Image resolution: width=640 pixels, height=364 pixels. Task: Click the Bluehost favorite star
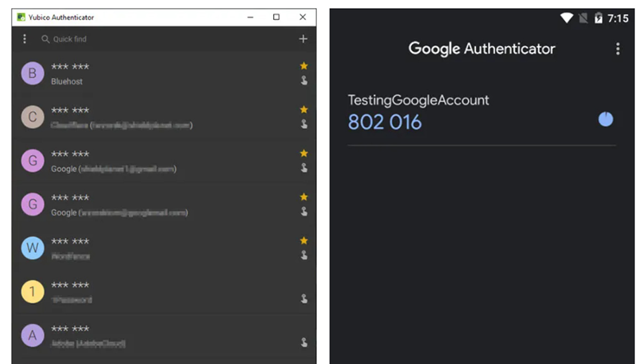[x=304, y=66]
